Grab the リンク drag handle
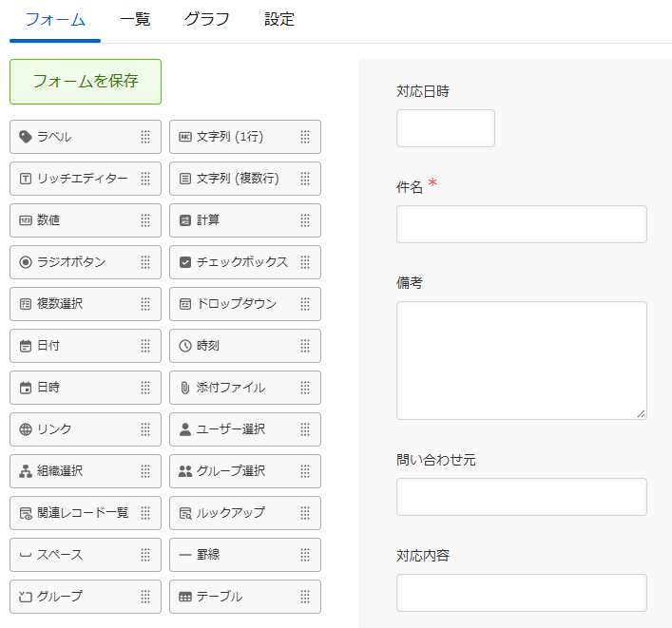 pyautogui.click(x=145, y=429)
